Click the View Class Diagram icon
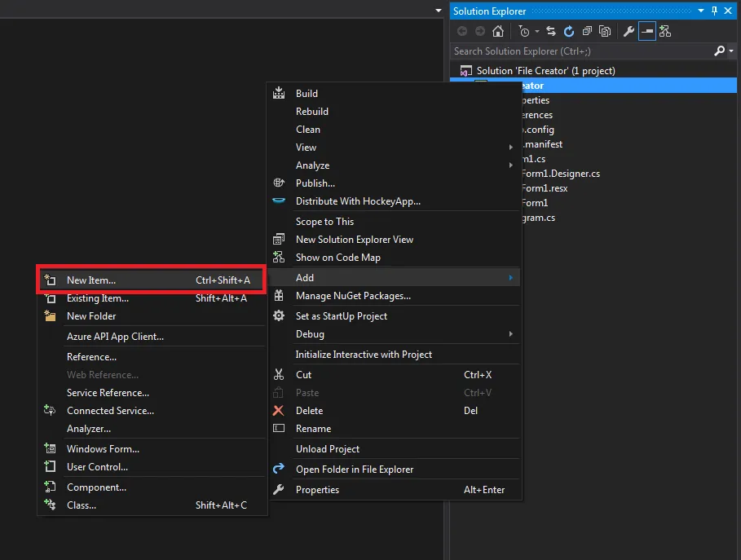Screen dimensions: 741x560 [x=665, y=32]
